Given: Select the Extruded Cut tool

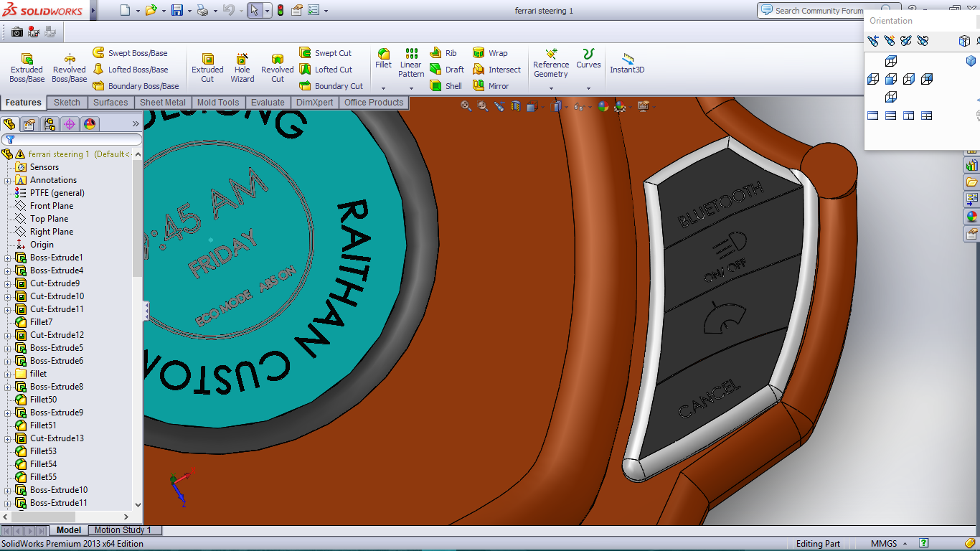Looking at the screenshot, I should click(207, 67).
